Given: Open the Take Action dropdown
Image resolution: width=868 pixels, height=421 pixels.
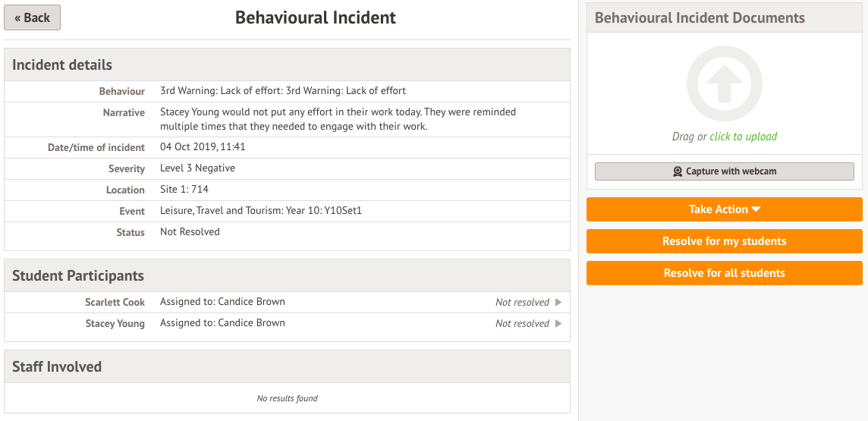Looking at the screenshot, I should [724, 209].
